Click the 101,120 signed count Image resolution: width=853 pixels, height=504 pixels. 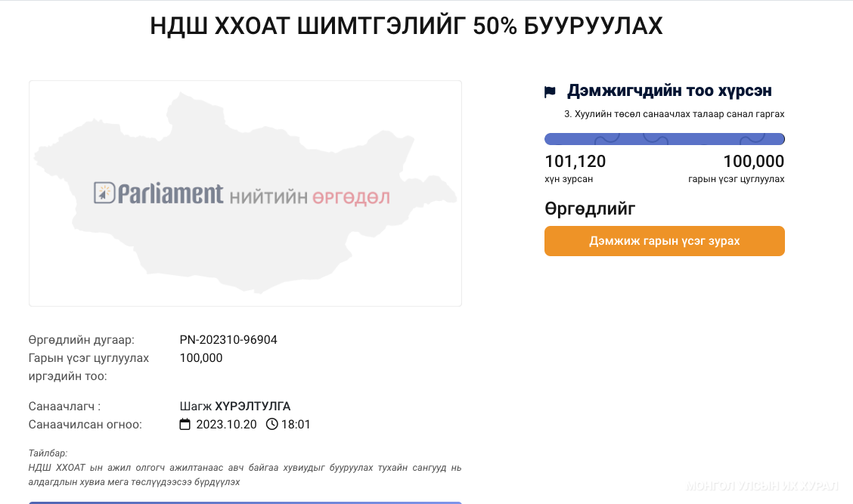[575, 162]
